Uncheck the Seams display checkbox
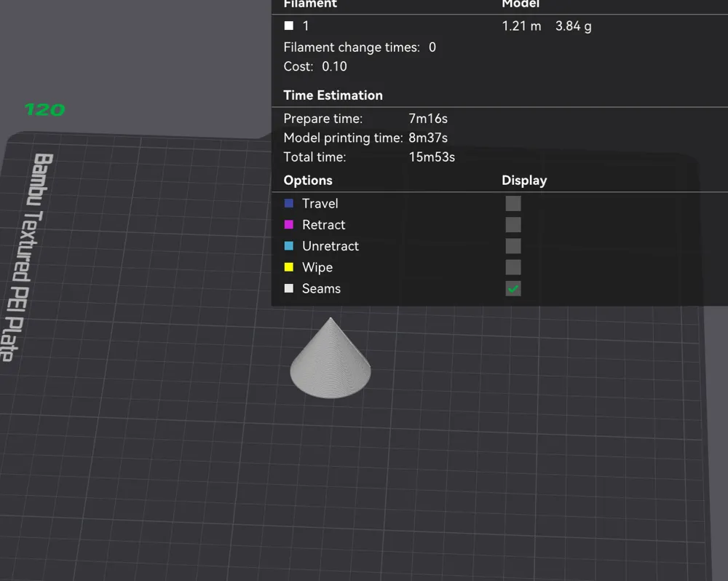728x581 pixels. 513,289
